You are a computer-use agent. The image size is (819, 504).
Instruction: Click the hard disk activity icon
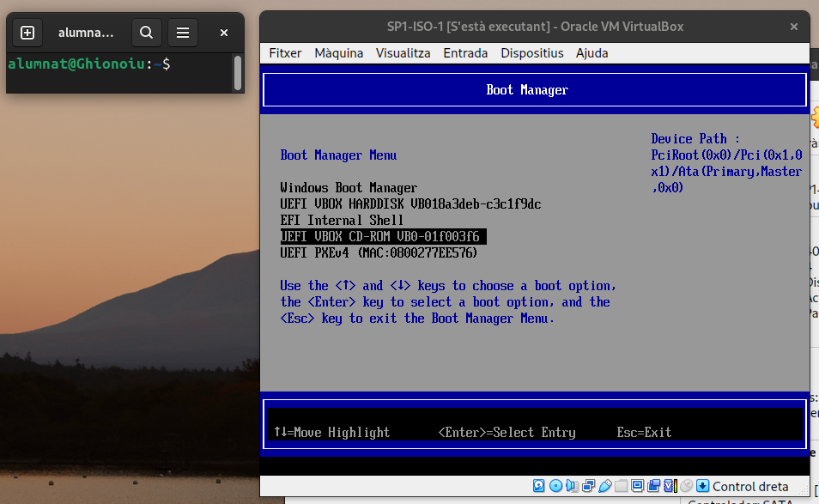(x=539, y=487)
